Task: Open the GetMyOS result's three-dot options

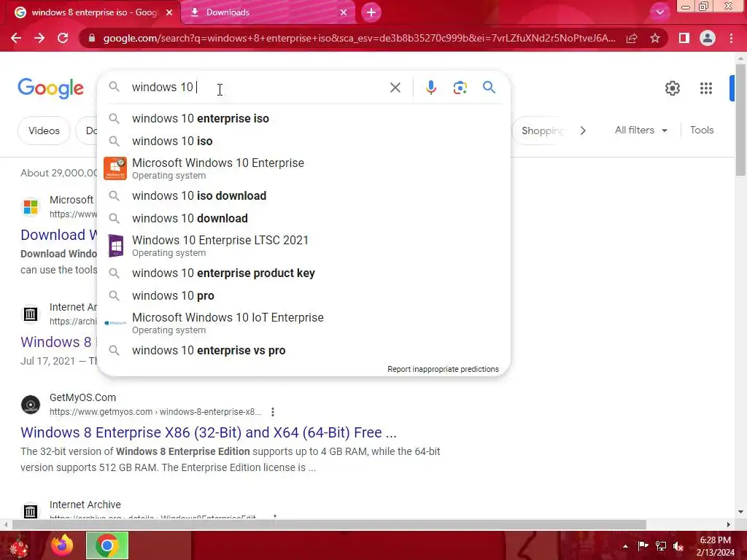Action: click(x=273, y=412)
